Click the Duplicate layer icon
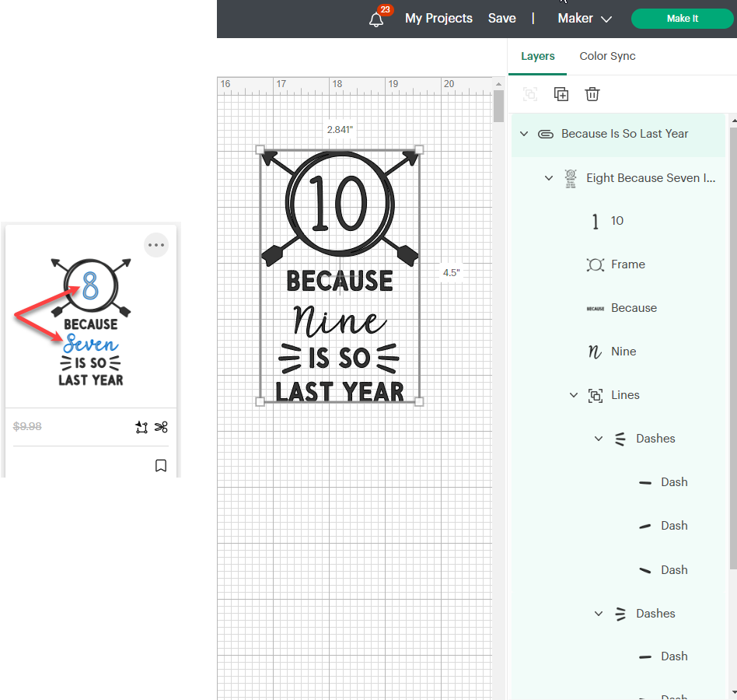Screen dimensions: 737x700 coord(561,94)
